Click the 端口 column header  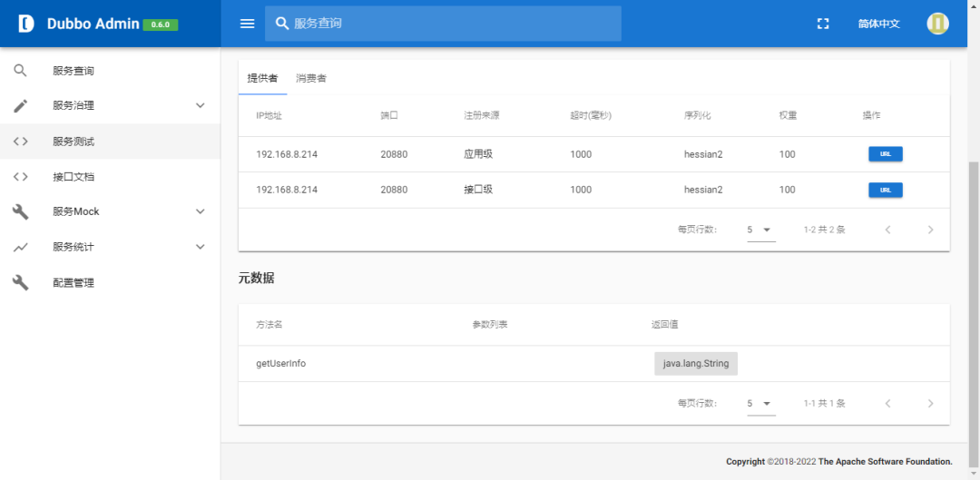coord(389,115)
